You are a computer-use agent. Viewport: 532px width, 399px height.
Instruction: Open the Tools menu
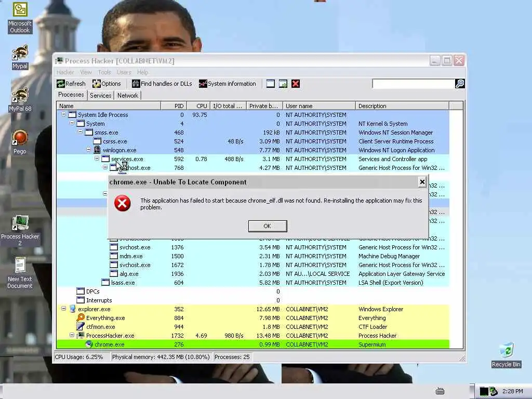tap(104, 72)
